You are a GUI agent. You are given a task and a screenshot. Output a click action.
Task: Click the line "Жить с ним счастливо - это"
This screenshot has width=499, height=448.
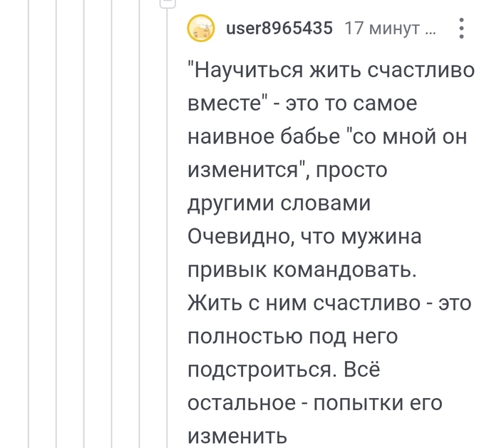(329, 303)
